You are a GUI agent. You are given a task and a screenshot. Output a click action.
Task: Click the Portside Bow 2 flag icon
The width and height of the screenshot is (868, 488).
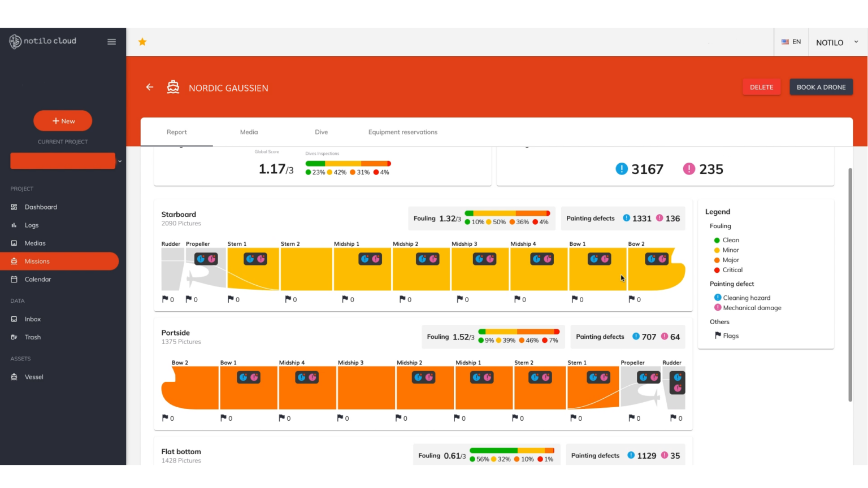[x=166, y=418]
